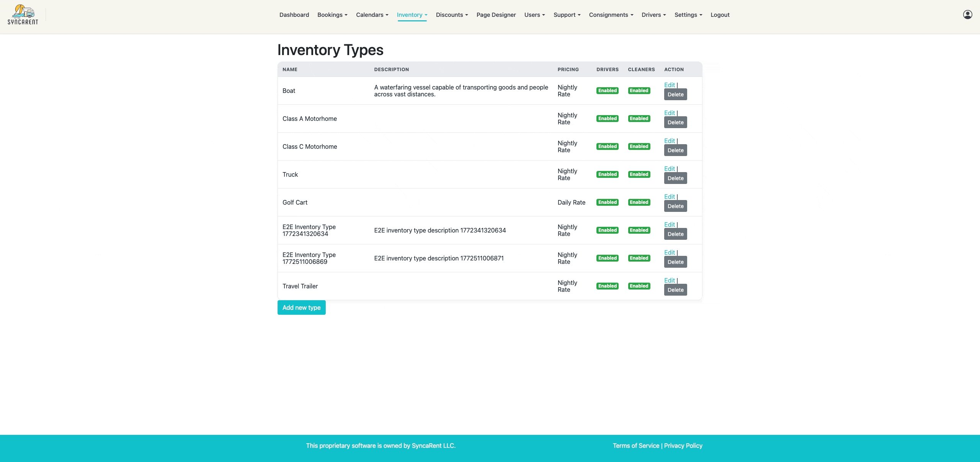Delete E2E Inventory Type 1772511006869

pyautogui.click(x=675, y=262)
